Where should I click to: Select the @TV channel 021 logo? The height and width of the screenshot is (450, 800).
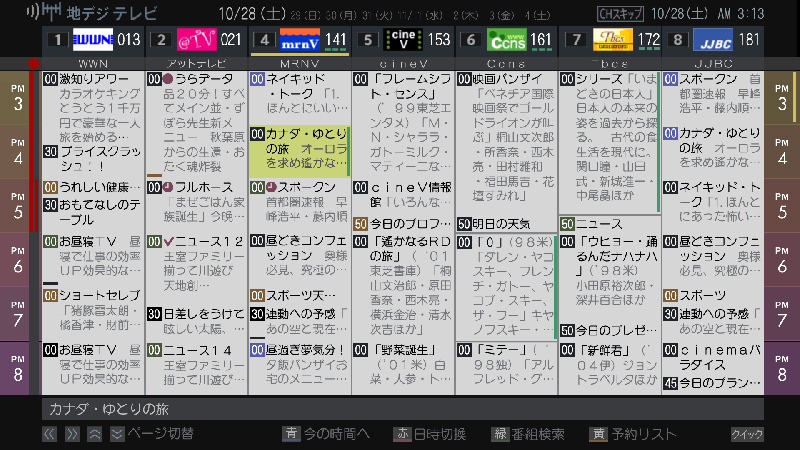pos(196,40)
